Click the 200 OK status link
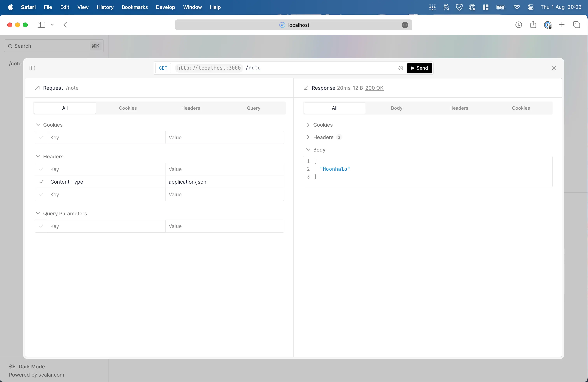 (374, 88)
